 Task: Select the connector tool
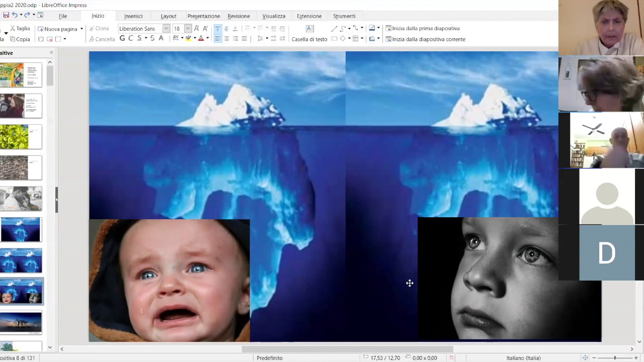point(355,29)
